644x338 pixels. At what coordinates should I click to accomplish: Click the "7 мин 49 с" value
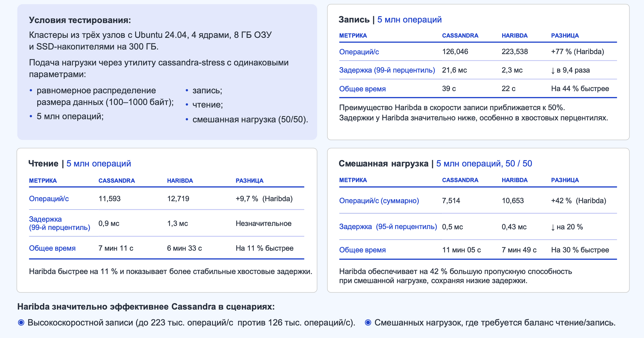519,250
